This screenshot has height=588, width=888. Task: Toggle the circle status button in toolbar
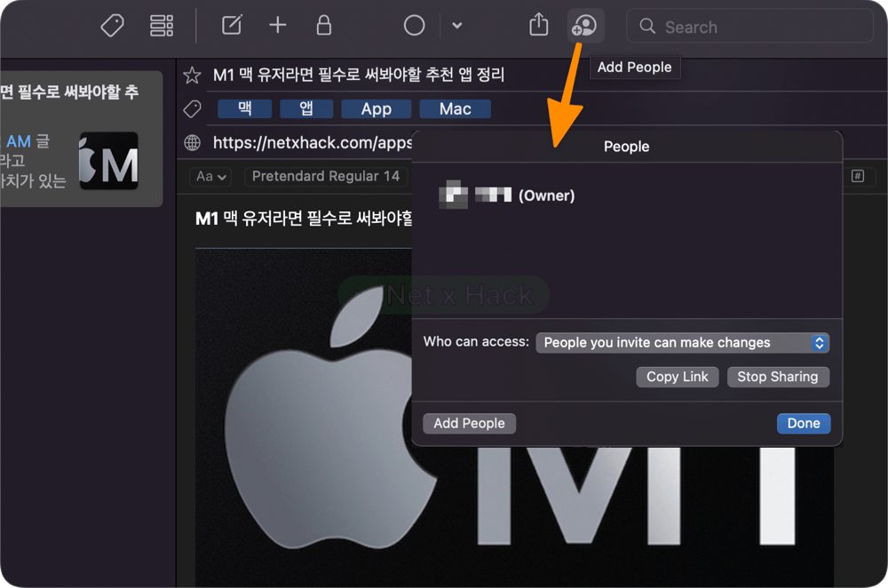click(414, 26)
